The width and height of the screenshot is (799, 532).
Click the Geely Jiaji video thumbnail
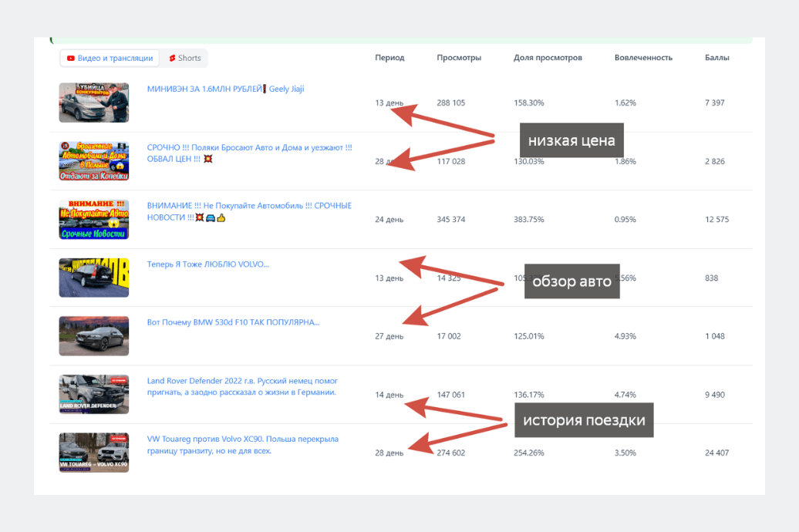point(94,103)
